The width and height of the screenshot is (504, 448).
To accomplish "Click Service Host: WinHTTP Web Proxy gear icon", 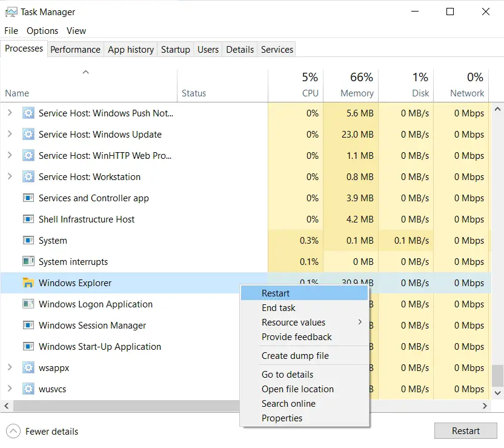I will 28,156.
